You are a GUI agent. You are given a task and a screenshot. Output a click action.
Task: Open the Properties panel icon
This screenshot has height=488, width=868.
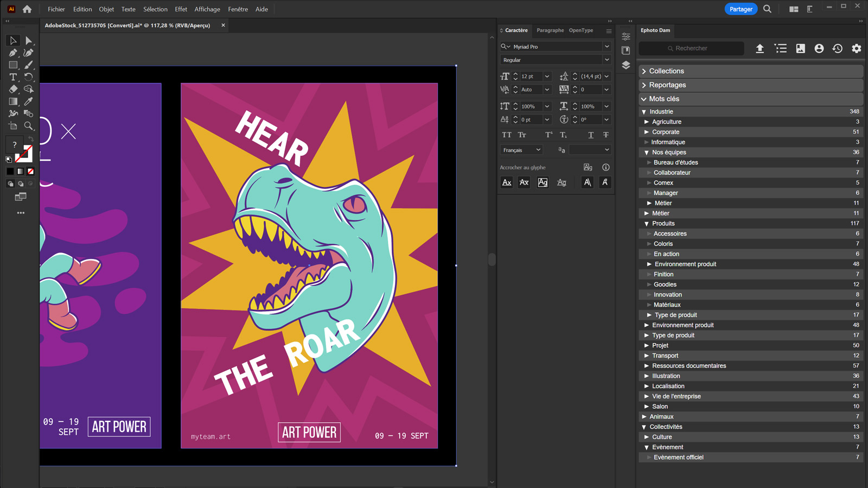626,37
